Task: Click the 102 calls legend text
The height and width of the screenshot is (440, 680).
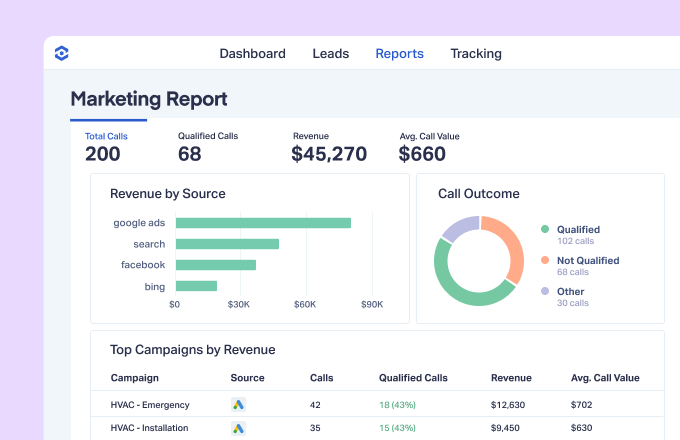Action: tap(575, 241)
